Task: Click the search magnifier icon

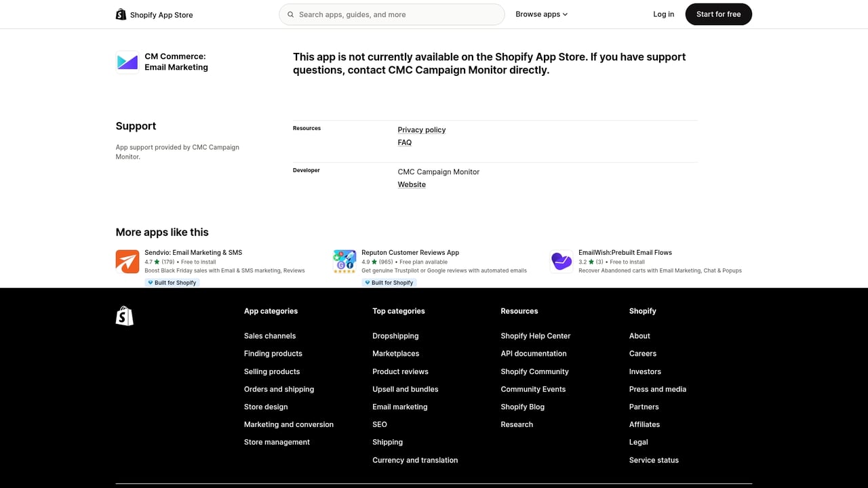Action: point(290,14)
